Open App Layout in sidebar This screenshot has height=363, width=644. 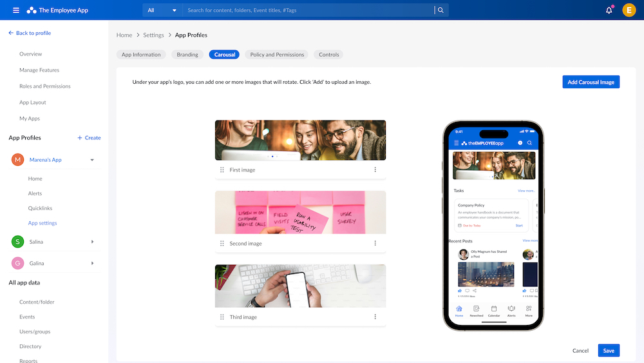pyautogui.click(x=32, y=103)
